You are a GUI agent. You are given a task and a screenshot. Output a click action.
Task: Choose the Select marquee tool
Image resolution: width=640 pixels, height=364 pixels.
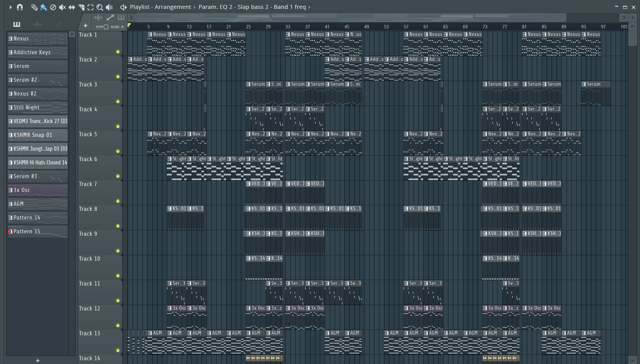[90, 7]
